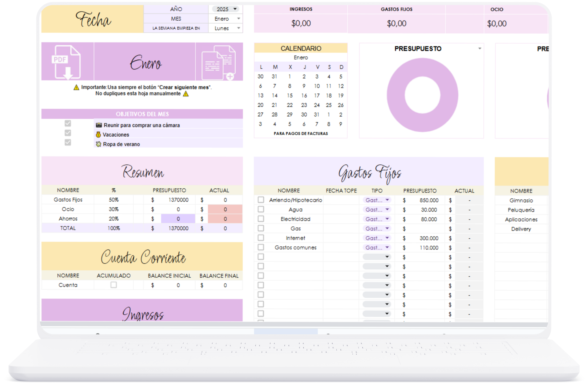Toggle the Vacaciones objective checkbox
588x383 pixels.
point(68,133)
